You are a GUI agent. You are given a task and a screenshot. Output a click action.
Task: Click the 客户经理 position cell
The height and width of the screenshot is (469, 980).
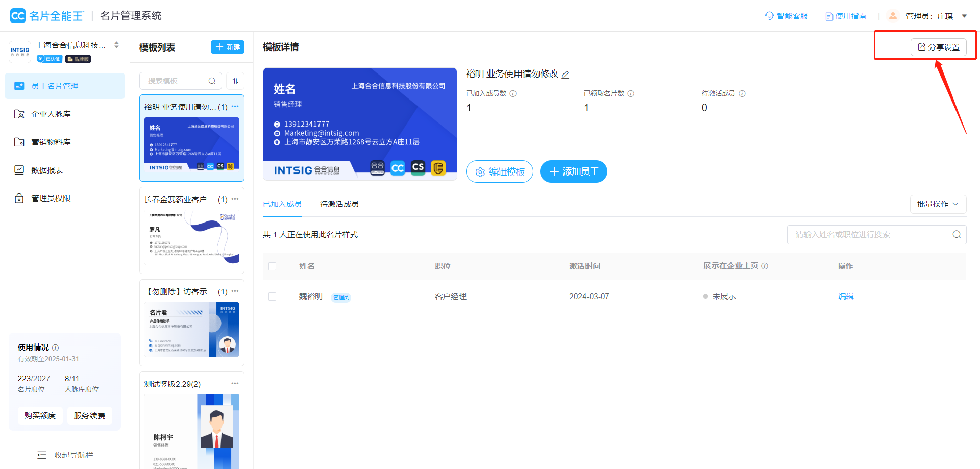(x=451, y=297)
